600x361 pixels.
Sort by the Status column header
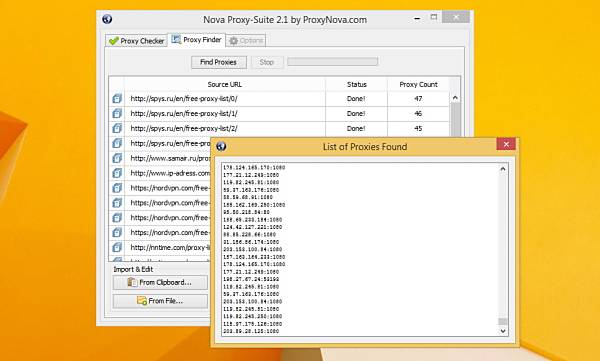357,84
